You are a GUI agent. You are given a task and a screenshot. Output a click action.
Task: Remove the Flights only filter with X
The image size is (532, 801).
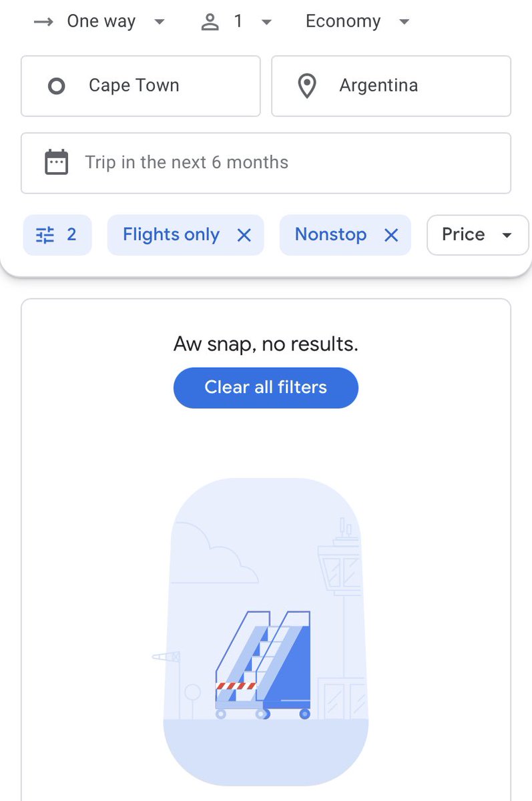click(244, 235)
